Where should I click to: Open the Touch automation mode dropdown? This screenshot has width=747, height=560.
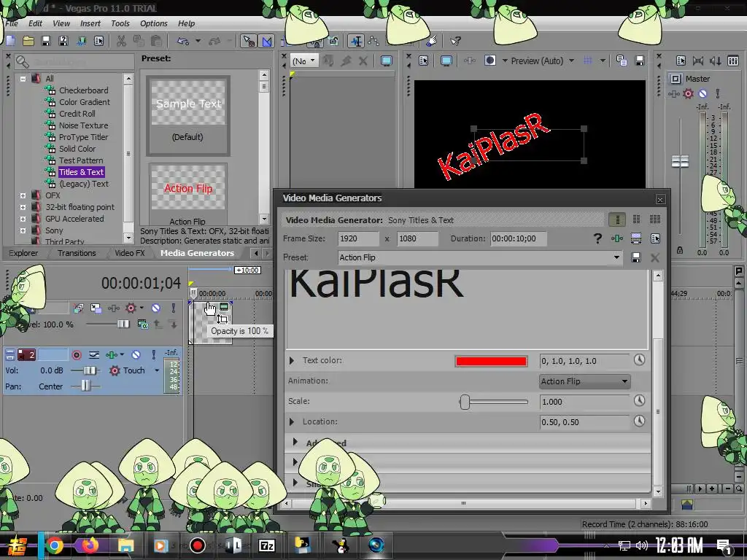(x=157, y=370)
